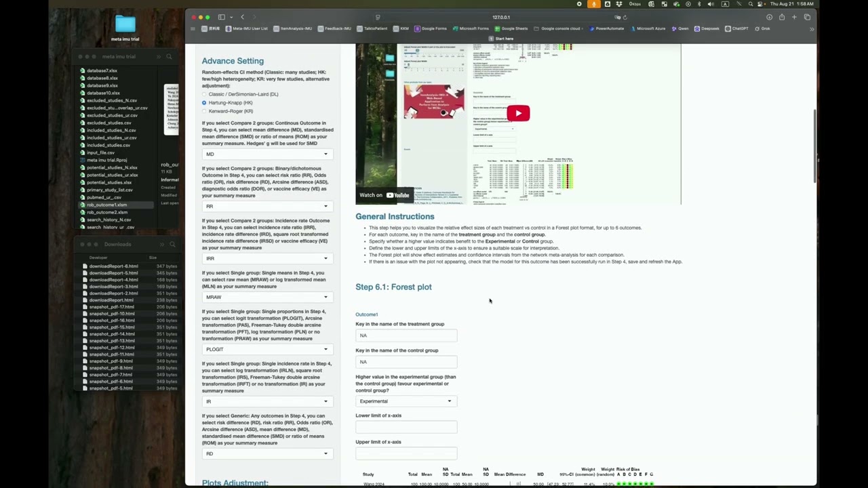
Task: Open Meta-IMU User List bookmark
Action: pyautogui.click(x=247, y=28)
